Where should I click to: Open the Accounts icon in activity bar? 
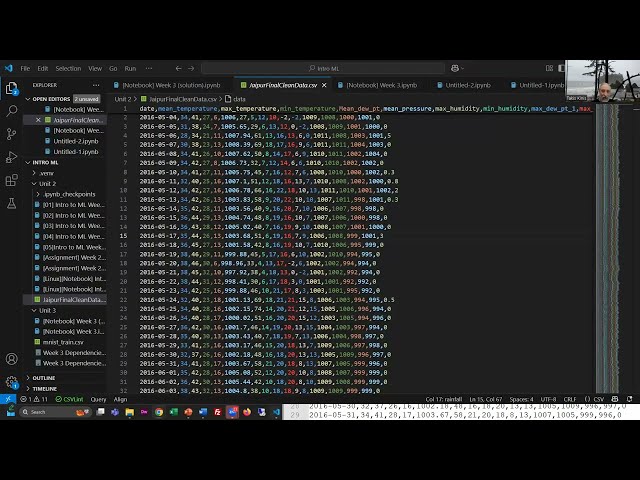click(x=11, y=359)
